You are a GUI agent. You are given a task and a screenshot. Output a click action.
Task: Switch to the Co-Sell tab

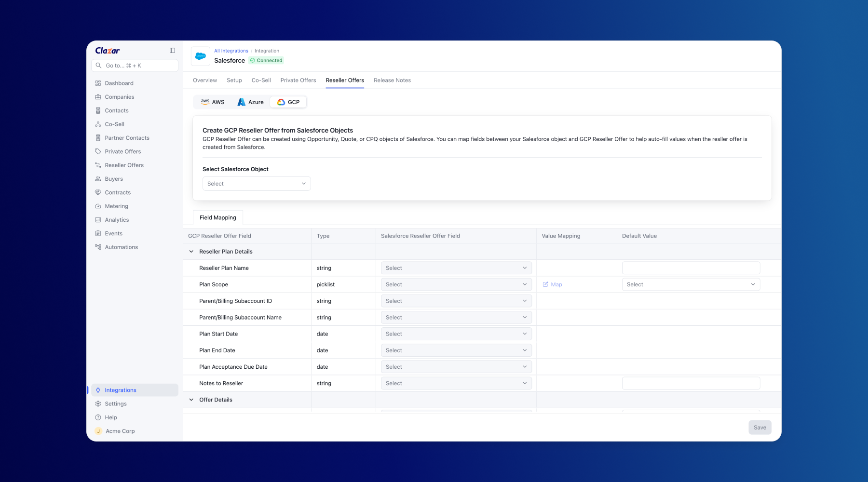tap(261, 80)
